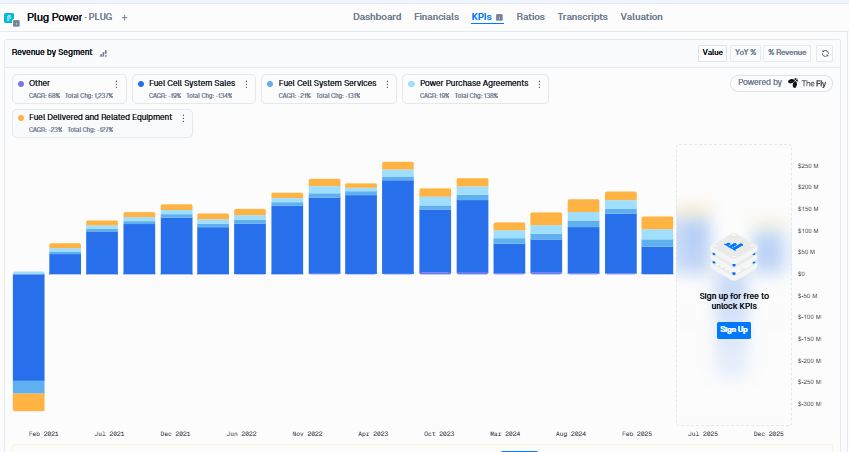Go to the Valuation tab

click(641, 17)
